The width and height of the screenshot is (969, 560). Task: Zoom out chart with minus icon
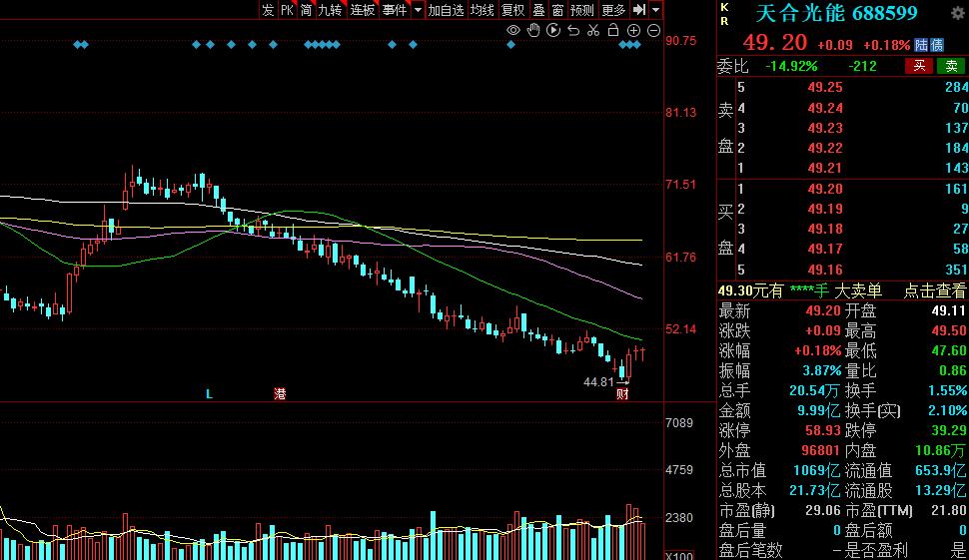tap(654, 30)
